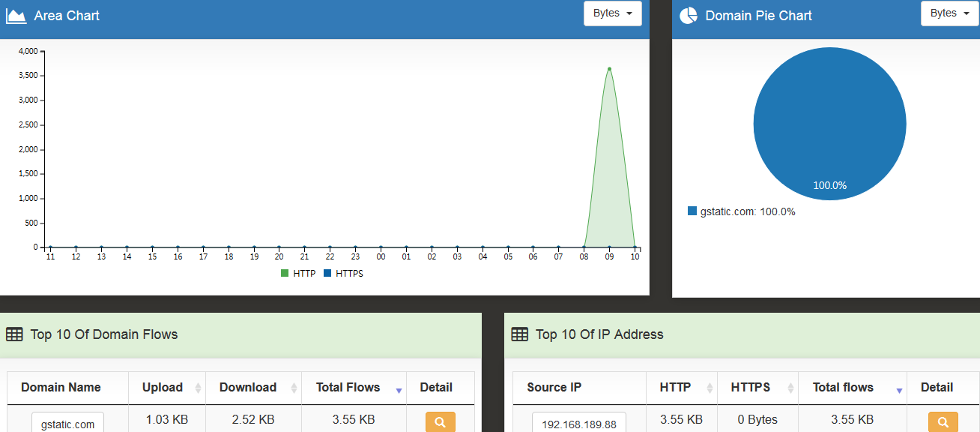This screenshot has width=980, height=432.
Task: Click the 192.168.189.88 source IP button
Action: (578, 424)
